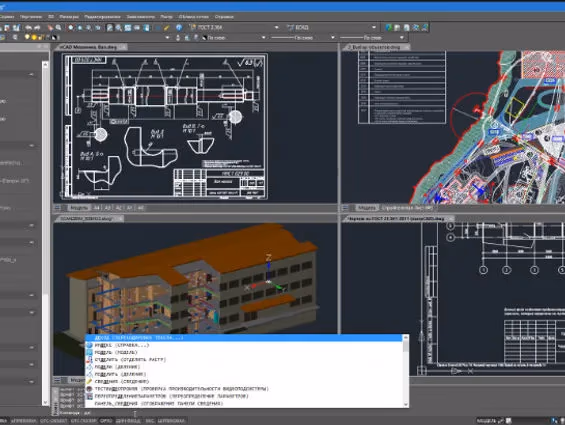This screenshot has width=565, height=425.
Task: Click the Redo arrow in the top toolbar
Action: 36,27
